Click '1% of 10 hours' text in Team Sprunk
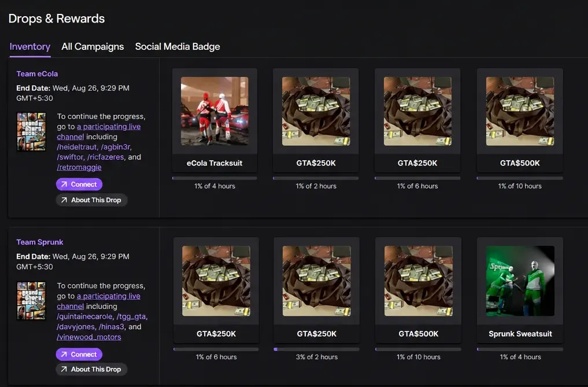The image size is (588, 387). (419, 357)
